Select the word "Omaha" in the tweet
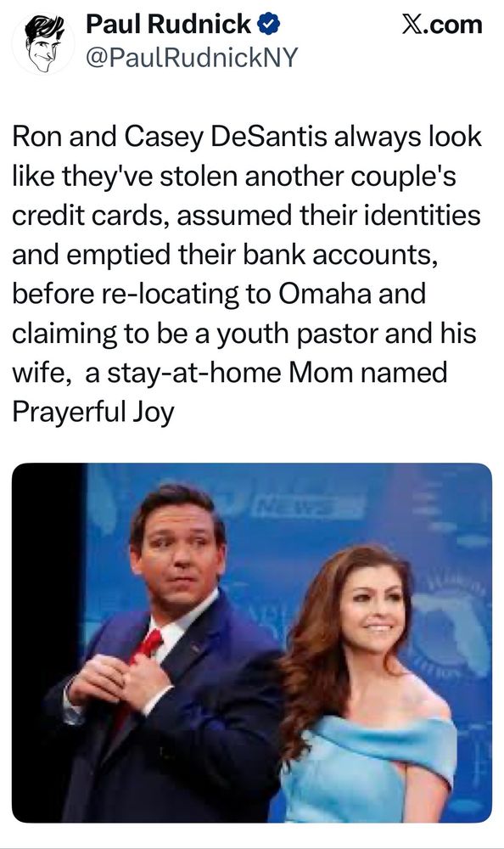The width and height of the screenshot is (504, 849). (325, 294)
